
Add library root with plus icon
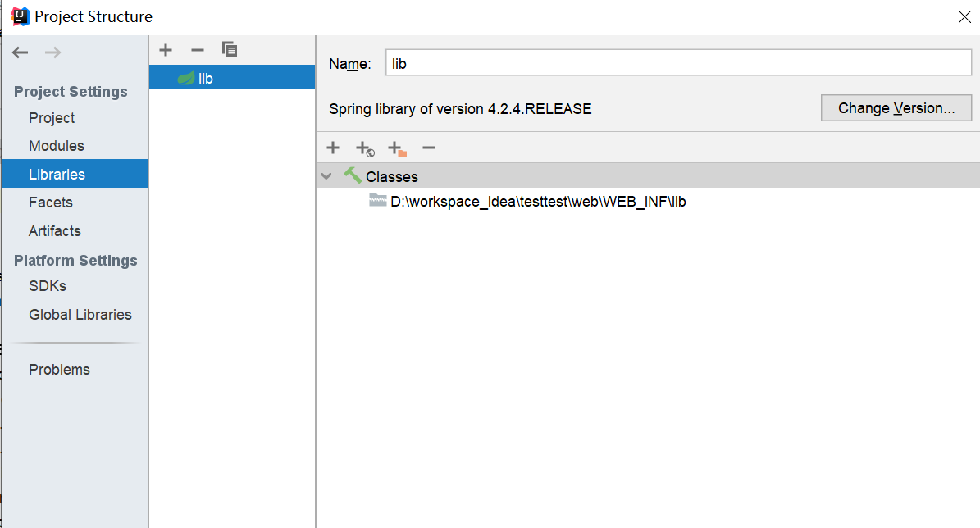pyautogui.click(x=333, y=148)
